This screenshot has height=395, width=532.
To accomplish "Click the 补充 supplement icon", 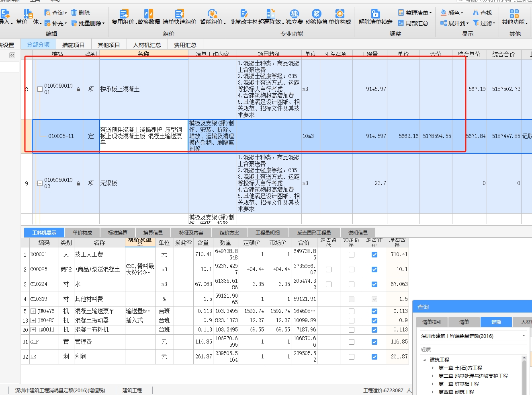I will pos(47,23).
